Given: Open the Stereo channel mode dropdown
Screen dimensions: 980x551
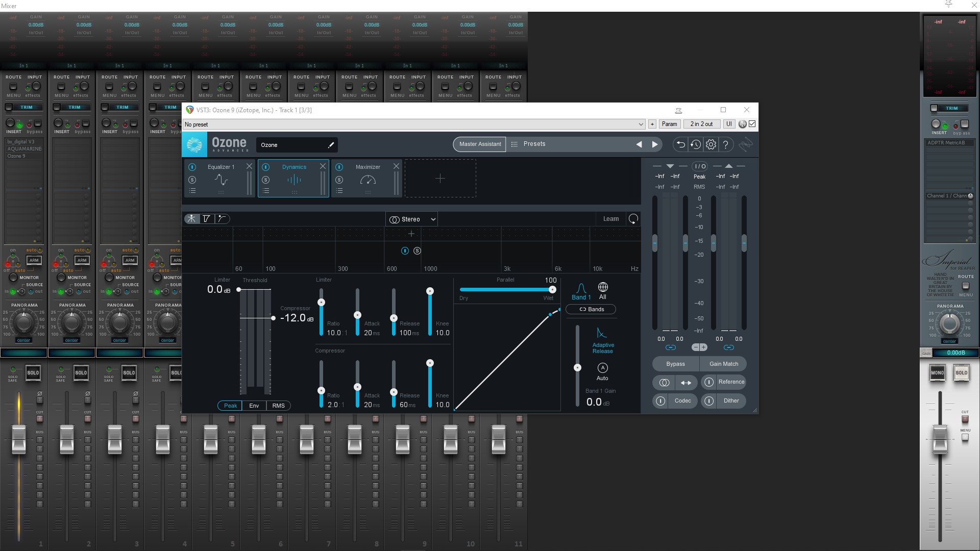Looking at the screenshot, I should click(411, 219).
